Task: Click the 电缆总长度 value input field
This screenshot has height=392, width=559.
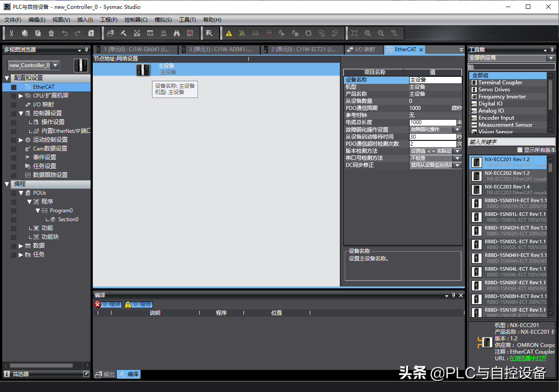Action: 432,122
